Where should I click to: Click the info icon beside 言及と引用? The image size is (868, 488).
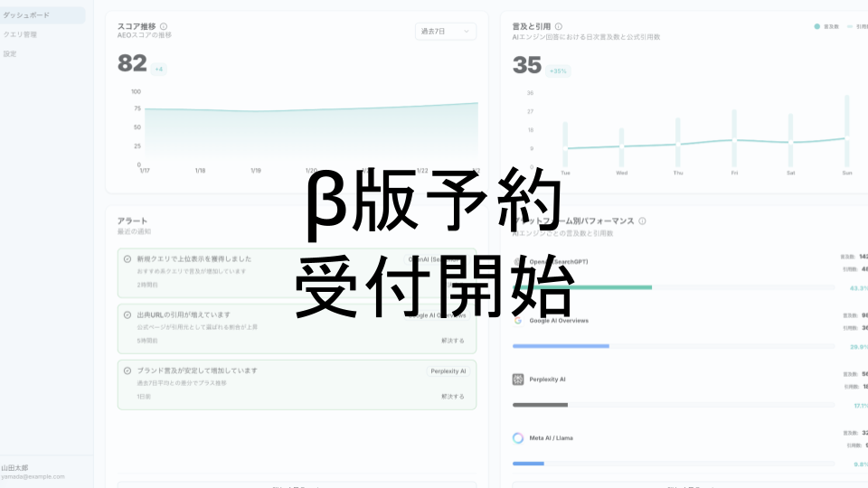[x=559, y=26]
